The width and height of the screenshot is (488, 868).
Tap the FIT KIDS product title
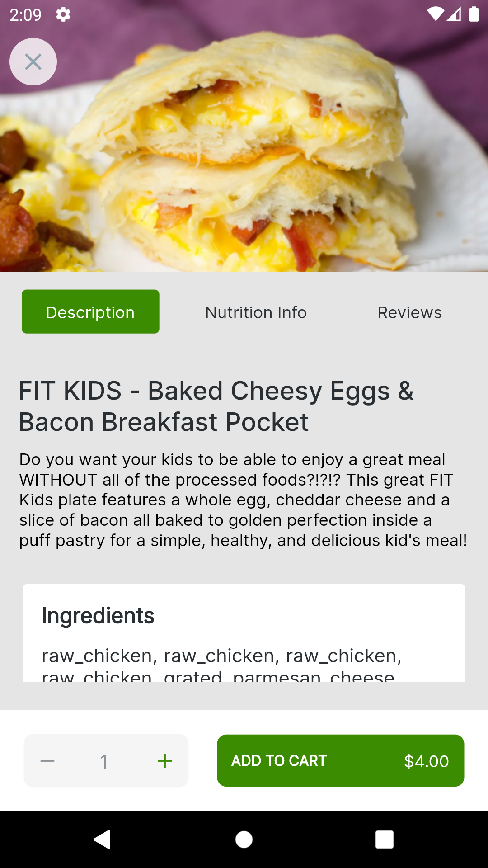[216, 406]
